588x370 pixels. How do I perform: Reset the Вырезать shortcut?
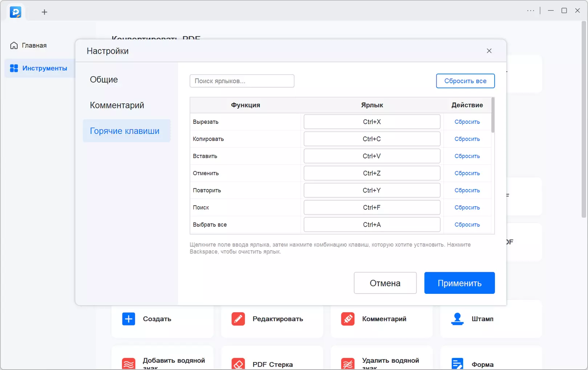pyautogui.click(x=467, y=122)
